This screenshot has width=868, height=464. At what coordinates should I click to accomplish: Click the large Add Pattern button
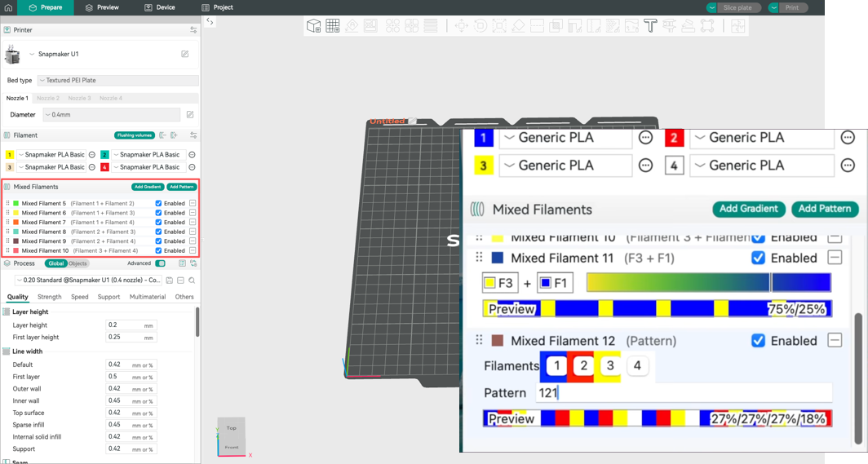825,209
